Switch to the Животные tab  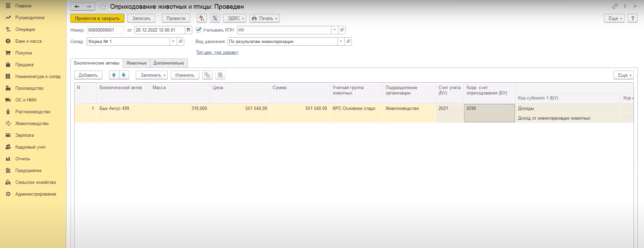coord(136,63)
